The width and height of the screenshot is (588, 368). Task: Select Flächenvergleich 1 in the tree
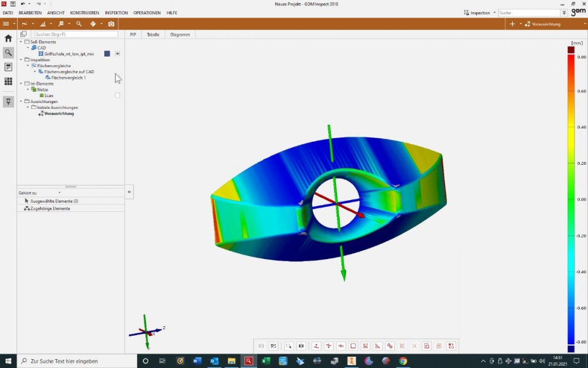pyautogui.click(x=68, y=78)
